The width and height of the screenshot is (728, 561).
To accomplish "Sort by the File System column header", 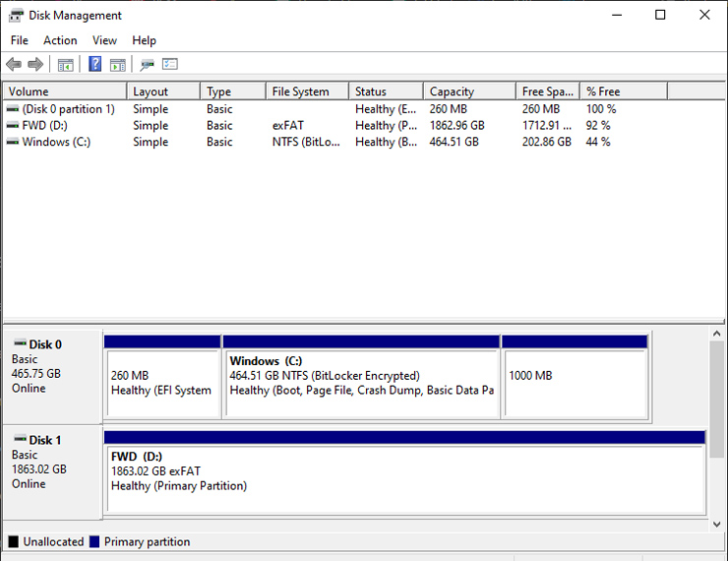I will pos(307,92).
